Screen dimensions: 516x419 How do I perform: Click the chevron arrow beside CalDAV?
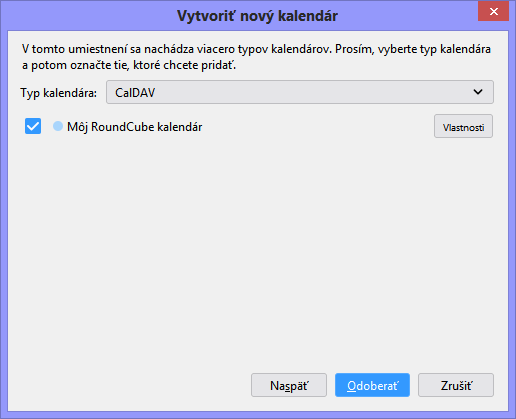click(x=478, y=92)
